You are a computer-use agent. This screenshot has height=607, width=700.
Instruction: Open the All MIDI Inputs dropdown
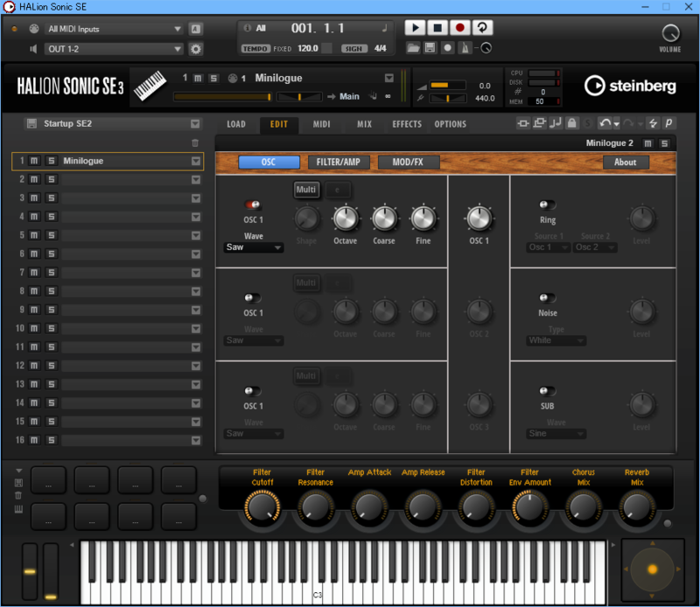click(115, 29)
